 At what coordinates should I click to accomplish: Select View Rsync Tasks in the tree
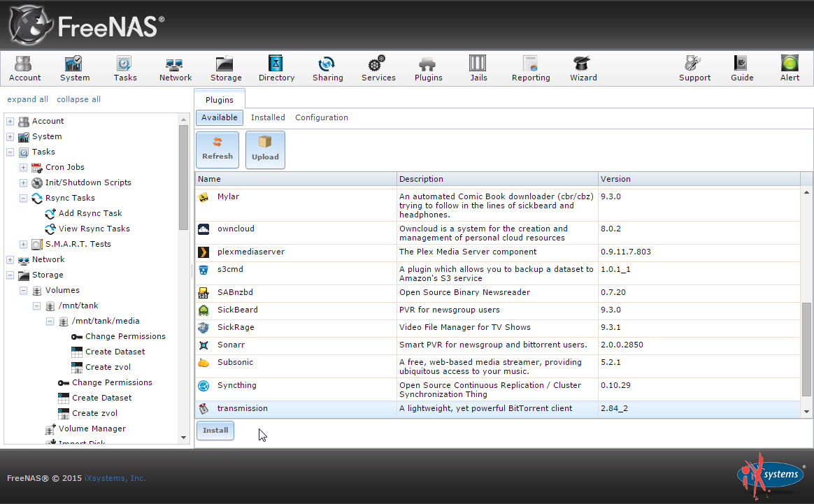coord(94,229)
